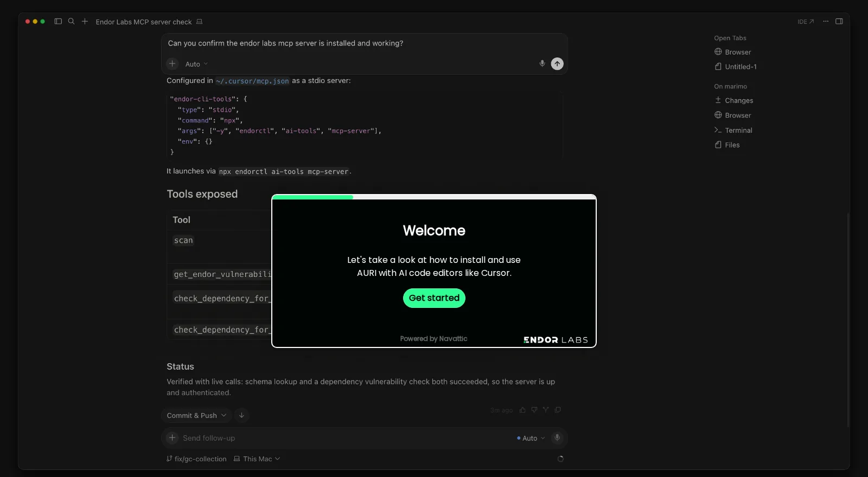
Task: Submit prompt with the up-arrow send button
Action: (557, 64)
